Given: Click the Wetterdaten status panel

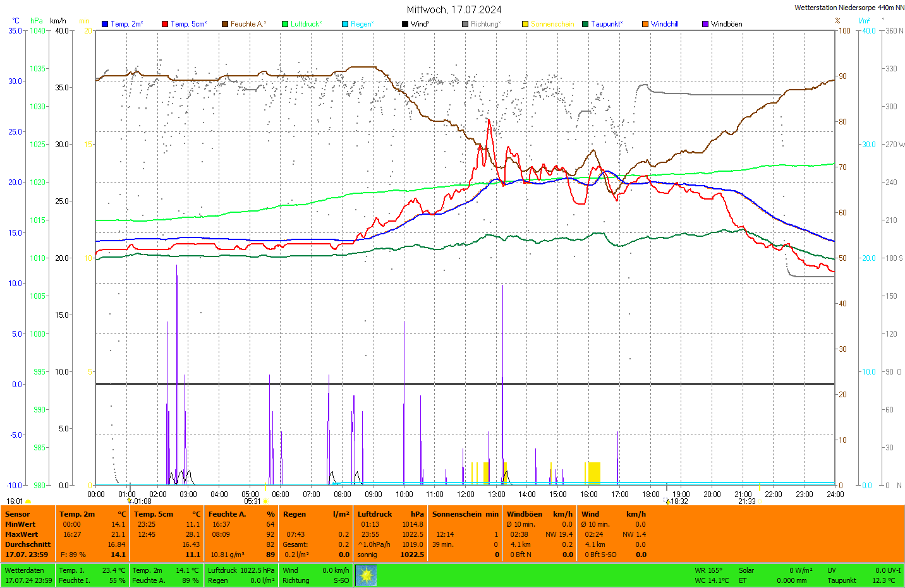Looking at the screenshot, I should coord(28,575).
